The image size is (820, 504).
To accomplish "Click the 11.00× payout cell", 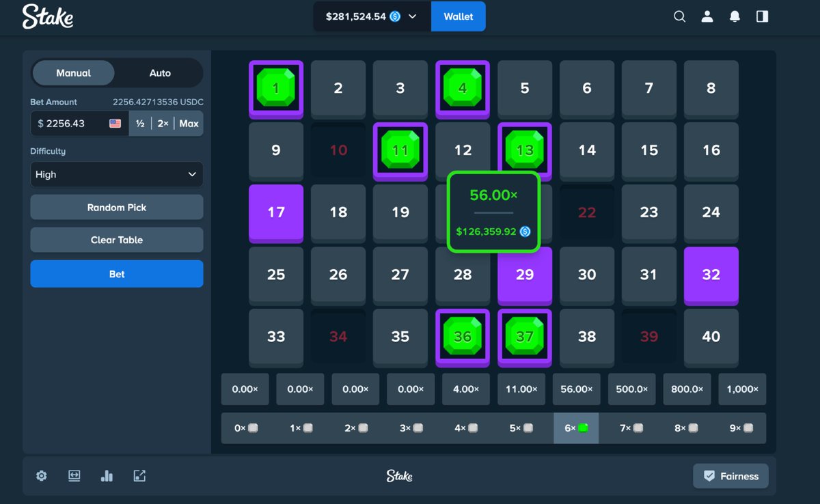I will 521,389.
